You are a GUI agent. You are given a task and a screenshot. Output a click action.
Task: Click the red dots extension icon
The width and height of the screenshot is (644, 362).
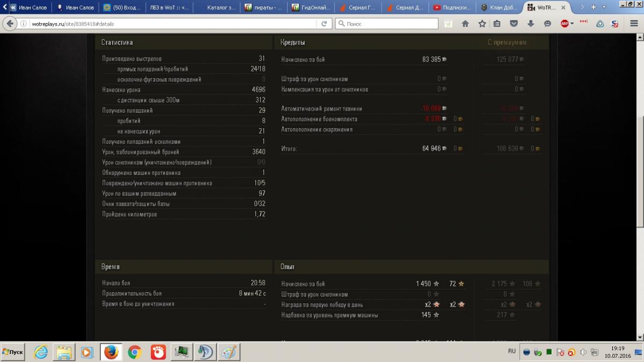584,21
